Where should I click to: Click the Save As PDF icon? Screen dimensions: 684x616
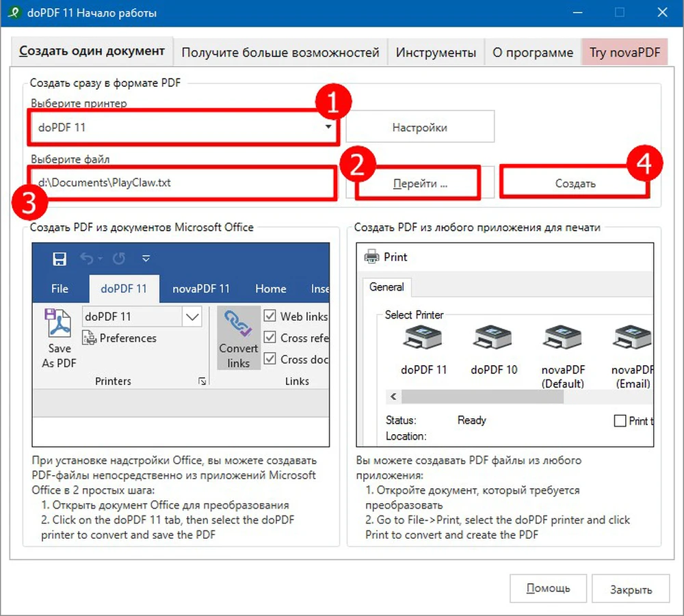[58, 325]
